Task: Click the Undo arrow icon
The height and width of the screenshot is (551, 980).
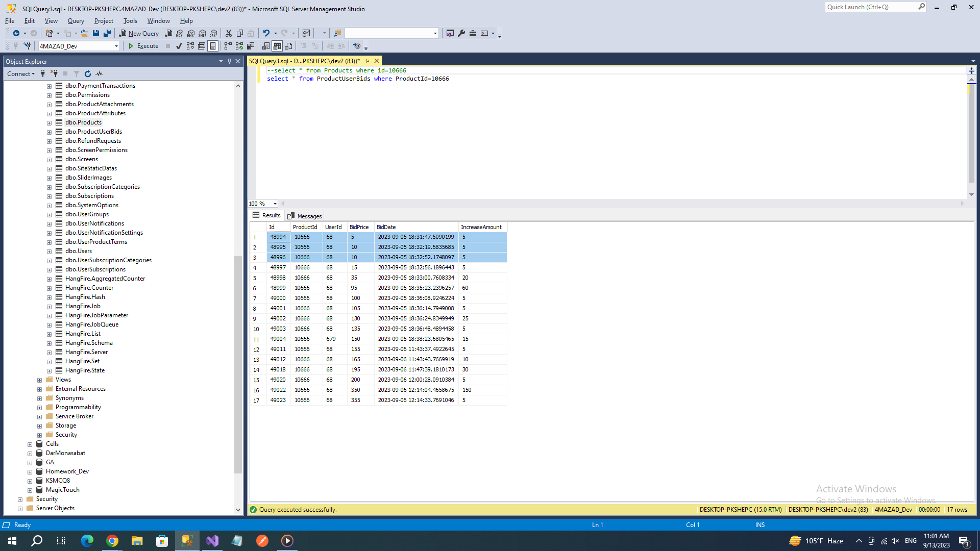Action: coord(266,33)
